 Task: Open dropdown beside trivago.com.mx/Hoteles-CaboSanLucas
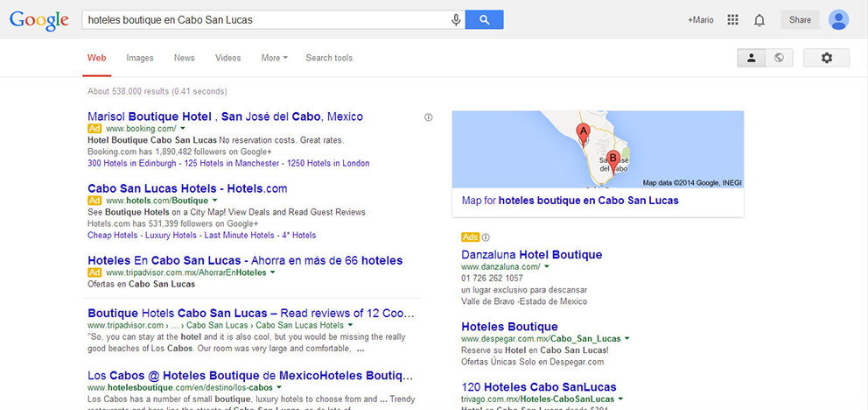coord(620,399)
